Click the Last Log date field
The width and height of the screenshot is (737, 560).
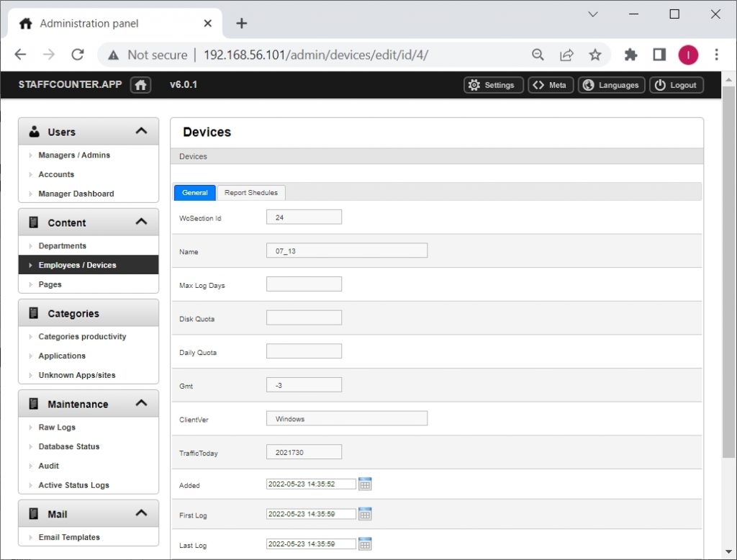(x=311, y=544)
